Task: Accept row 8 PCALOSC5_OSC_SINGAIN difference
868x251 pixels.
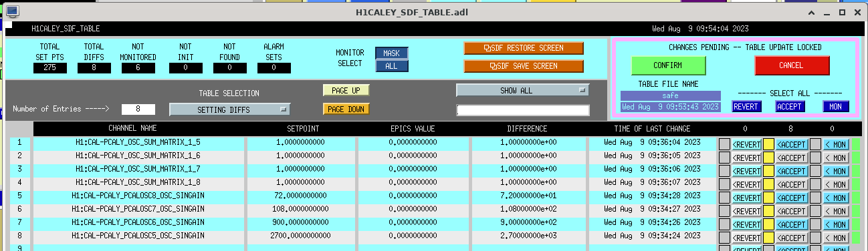Action: click(x=792, y=238)
